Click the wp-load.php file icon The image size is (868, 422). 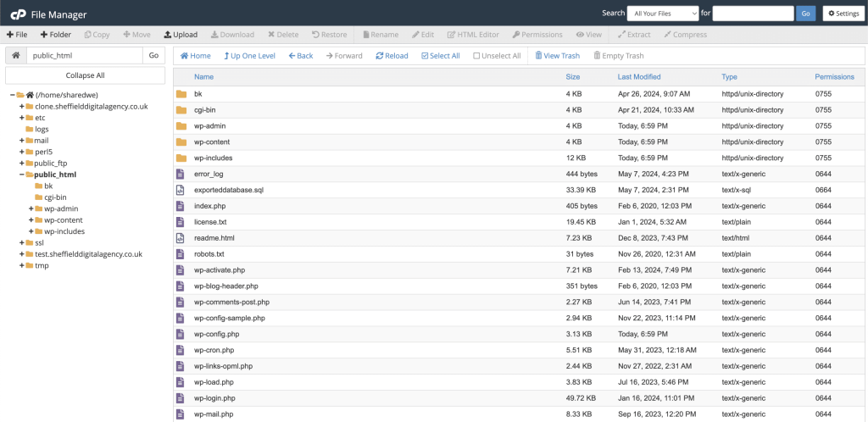(x=180, y=382)
